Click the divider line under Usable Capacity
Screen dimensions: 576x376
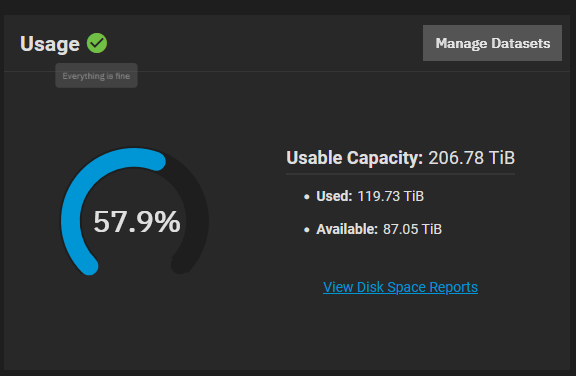(400, 174)
